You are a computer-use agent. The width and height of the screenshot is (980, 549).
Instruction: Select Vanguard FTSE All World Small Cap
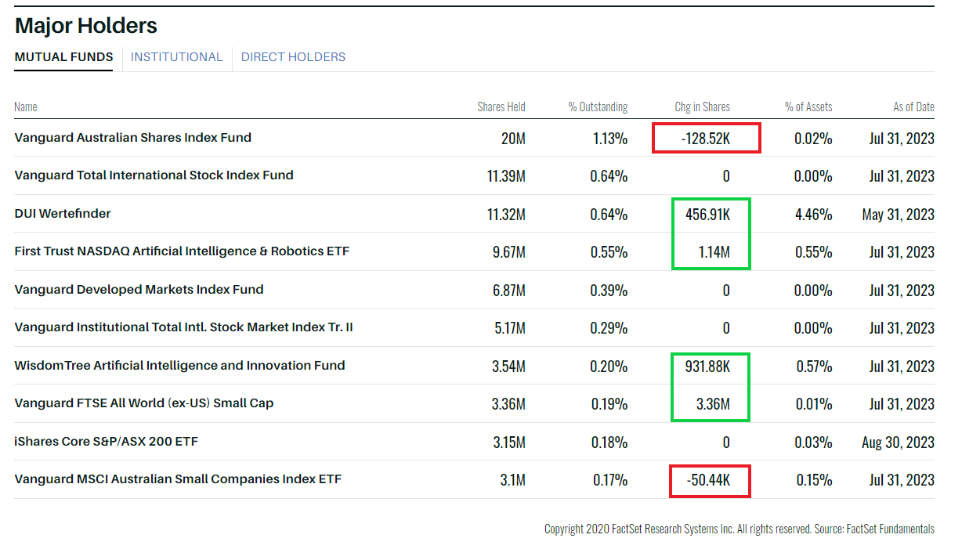point(143,403)
